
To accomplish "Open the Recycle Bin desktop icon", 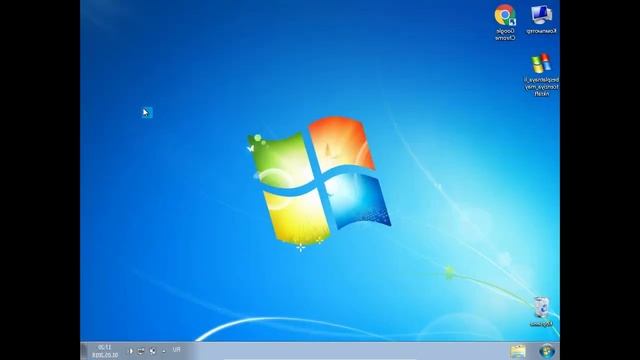I will coord(541,311).
